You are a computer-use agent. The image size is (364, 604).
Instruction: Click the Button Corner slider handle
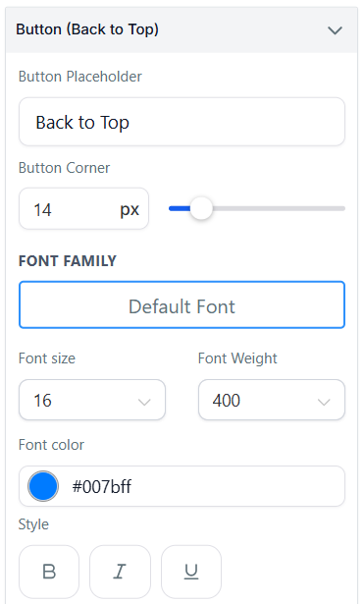(201, 208)
